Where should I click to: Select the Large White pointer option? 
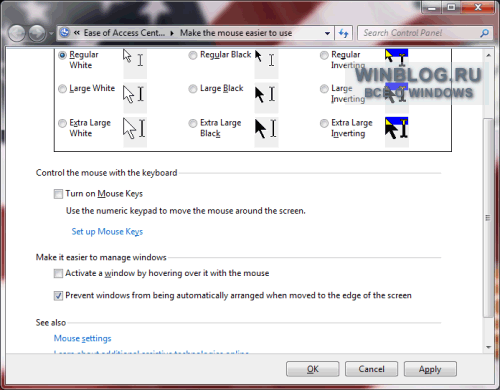coord(62,89)
